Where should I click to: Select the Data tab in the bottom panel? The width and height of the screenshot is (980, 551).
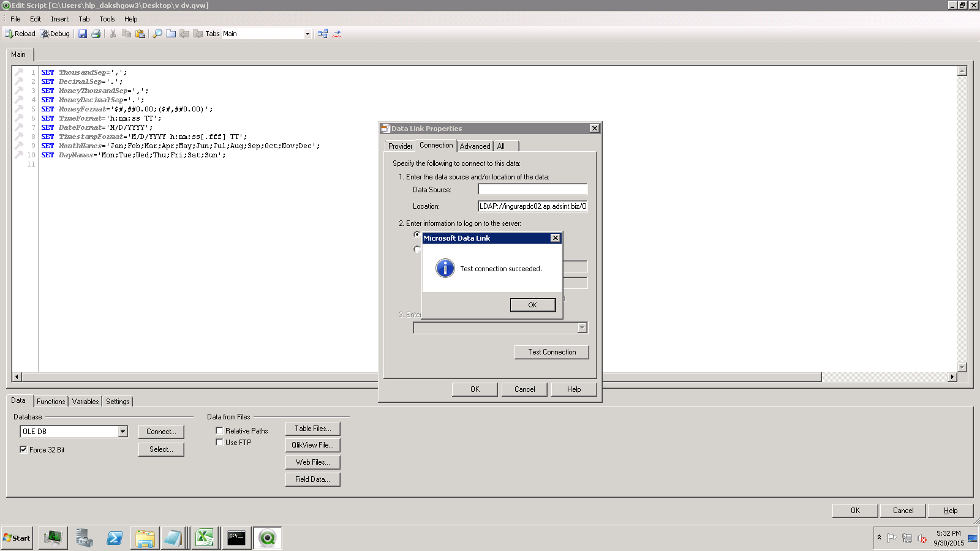18,400
